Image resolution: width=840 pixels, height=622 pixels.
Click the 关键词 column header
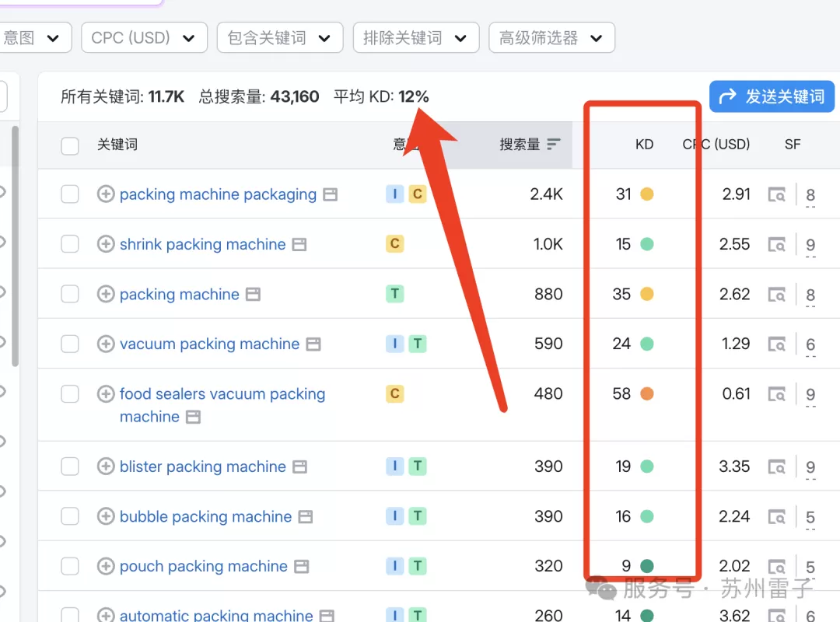pos(117,144)
